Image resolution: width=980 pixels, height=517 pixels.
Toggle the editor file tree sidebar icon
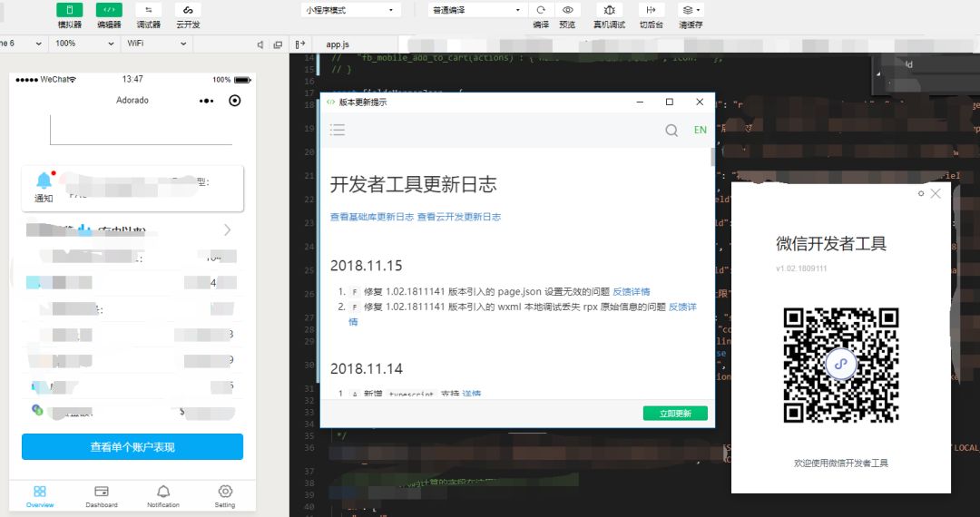(x=300, y=44)
